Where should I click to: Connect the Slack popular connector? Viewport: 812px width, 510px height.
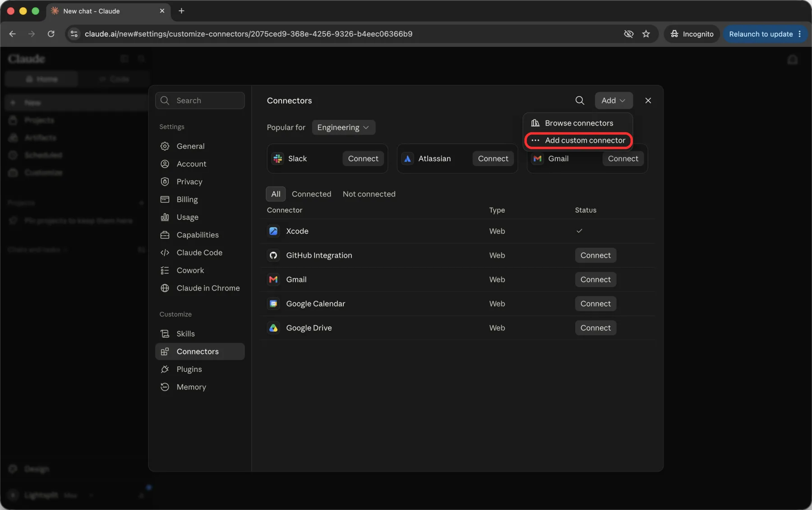363,158
